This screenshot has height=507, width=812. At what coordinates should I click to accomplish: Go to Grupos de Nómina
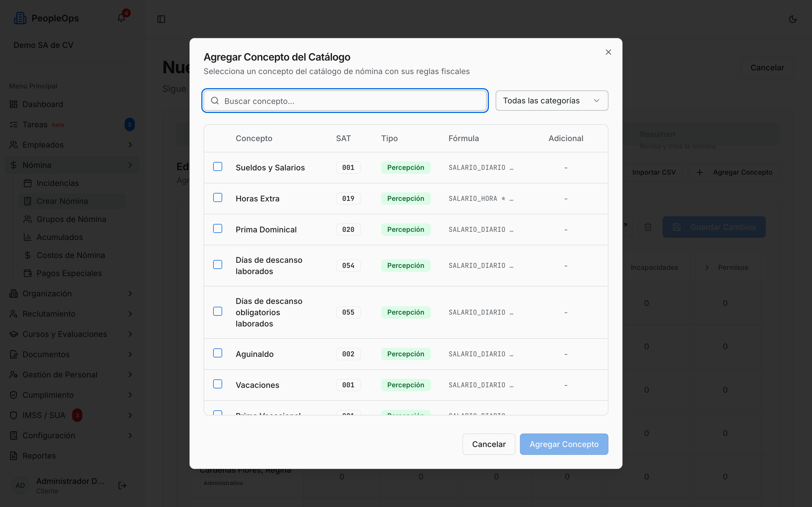point(71,219)
